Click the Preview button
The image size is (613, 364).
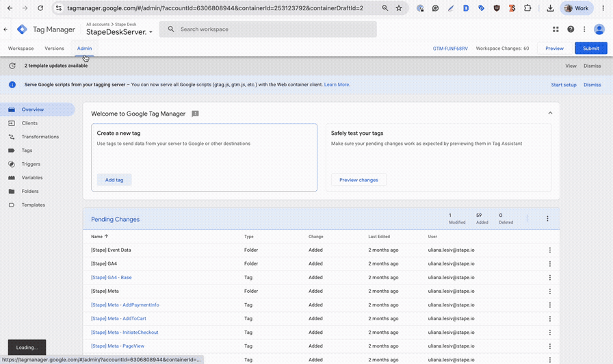point(554,49)
